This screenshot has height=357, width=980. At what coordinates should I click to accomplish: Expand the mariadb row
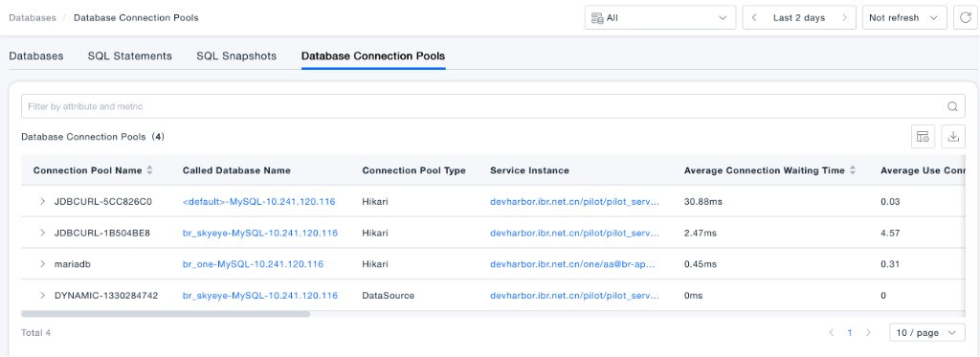point(42,264)
